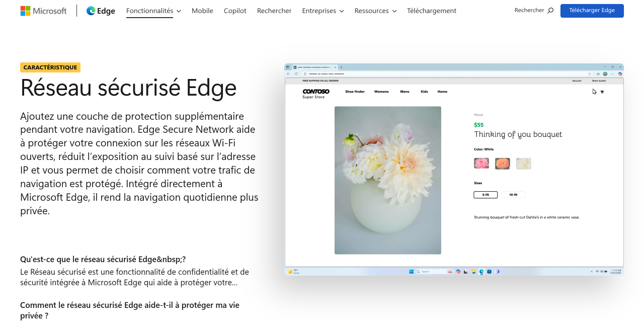Click the profile avatar in mockup toolbar

coord(605,74)
